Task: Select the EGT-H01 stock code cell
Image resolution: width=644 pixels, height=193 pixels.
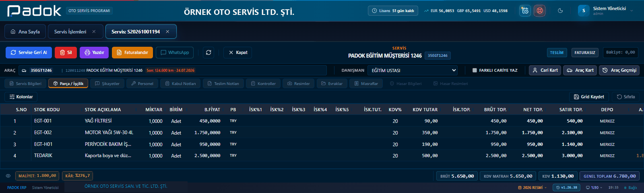Action: (x=43, y=144)
